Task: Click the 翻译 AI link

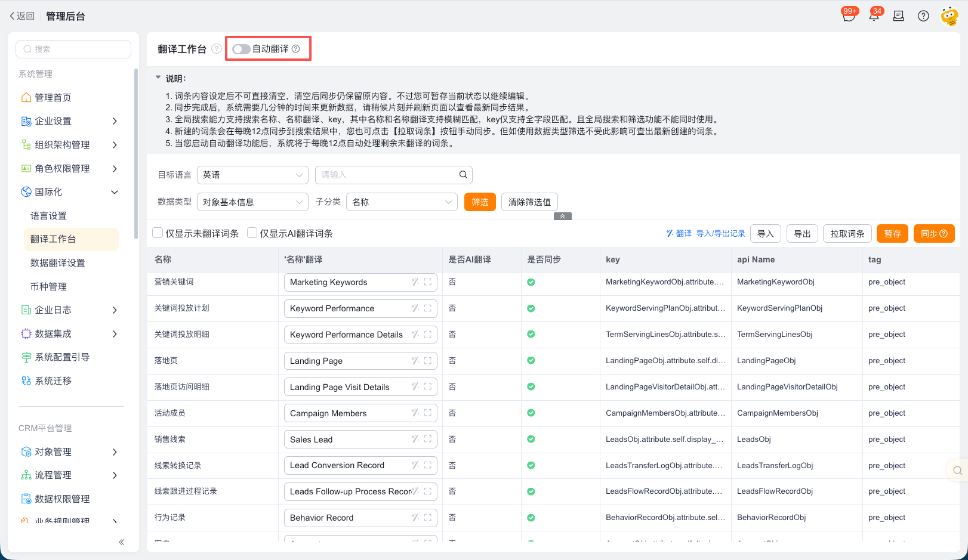Action: 679,234
